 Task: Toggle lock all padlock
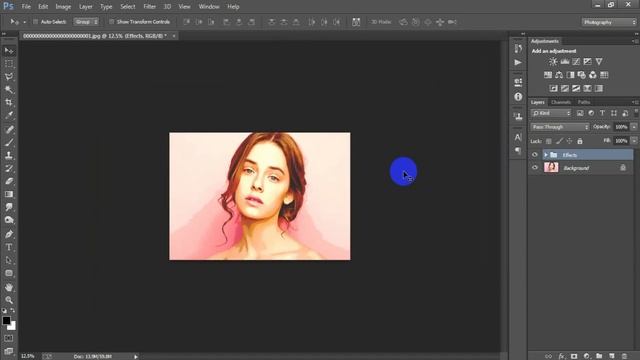coord(580,141)
